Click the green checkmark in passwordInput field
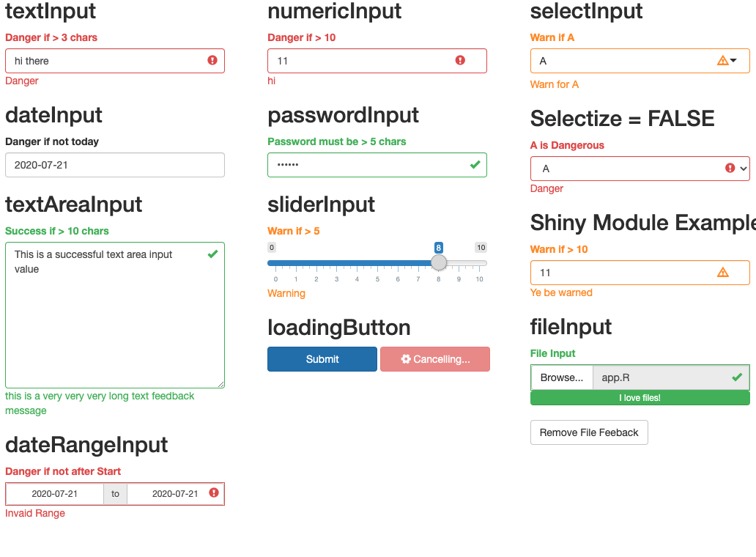 (x=475, y=164)
